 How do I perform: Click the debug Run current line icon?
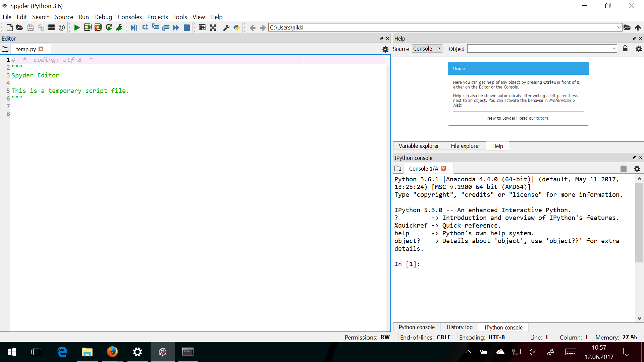[145, 27]
